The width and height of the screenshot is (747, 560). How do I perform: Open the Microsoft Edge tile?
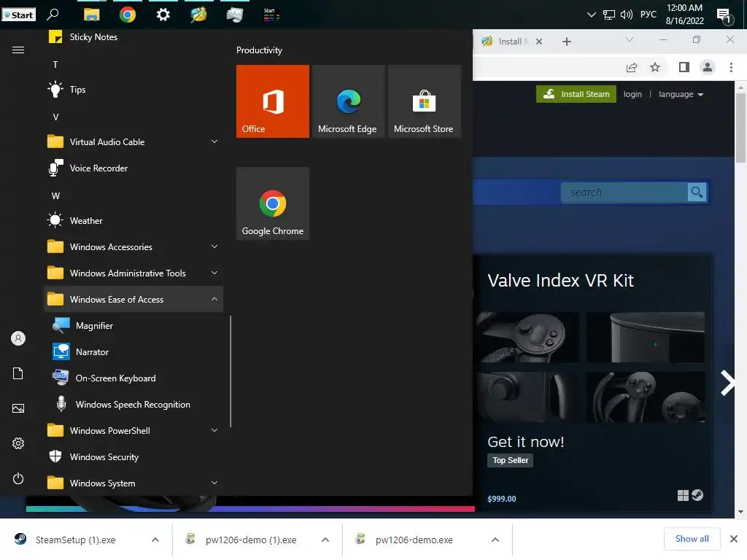coord(348,101)
